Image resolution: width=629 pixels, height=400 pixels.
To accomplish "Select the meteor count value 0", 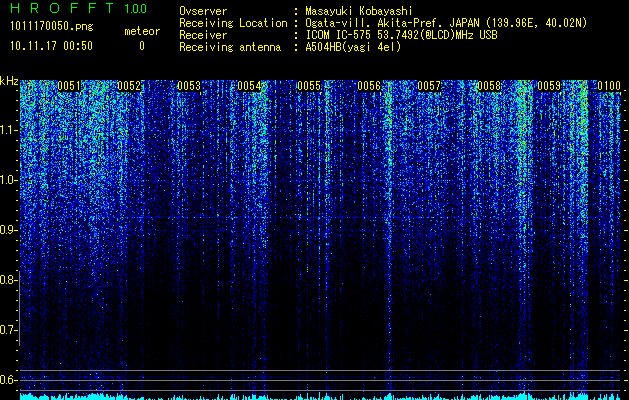I will pos(142,46).
